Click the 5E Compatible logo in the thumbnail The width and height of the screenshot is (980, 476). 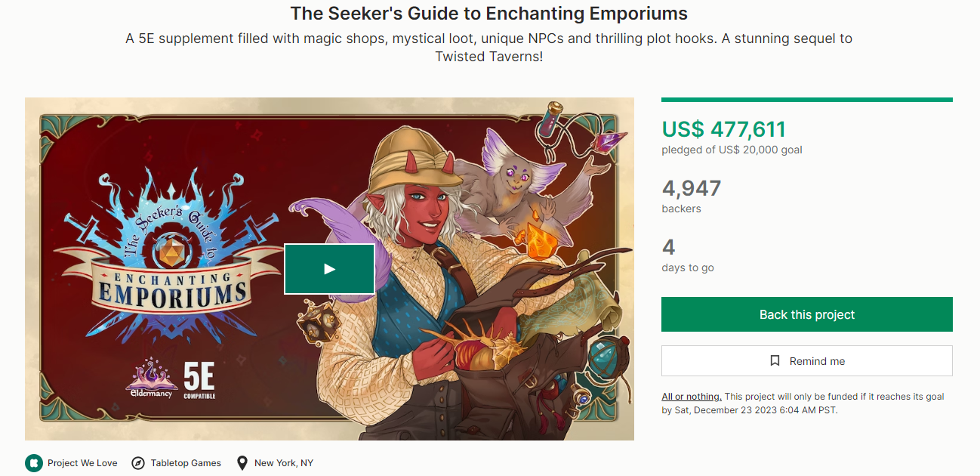[199, 380]
